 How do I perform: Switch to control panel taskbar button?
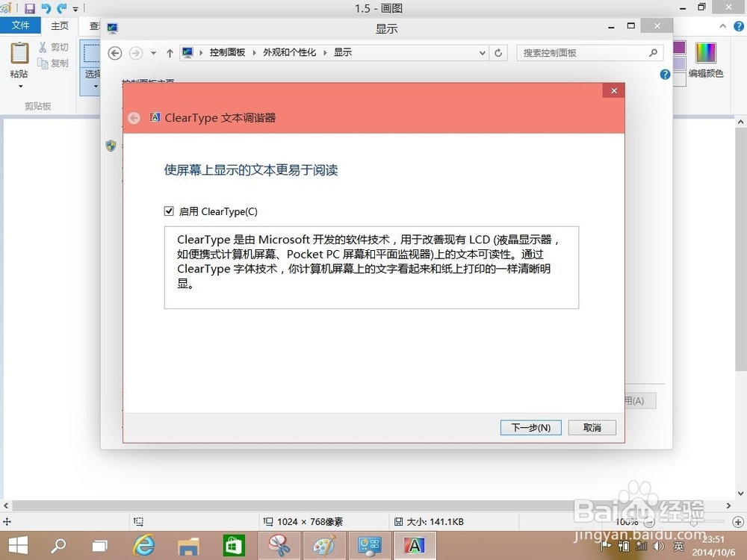pos(369,546)
